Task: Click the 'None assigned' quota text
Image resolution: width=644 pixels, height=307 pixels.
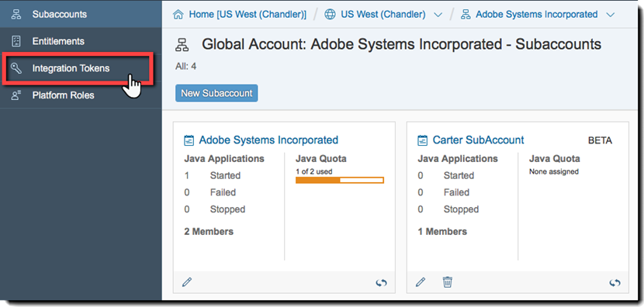Action: coord(554,171)
